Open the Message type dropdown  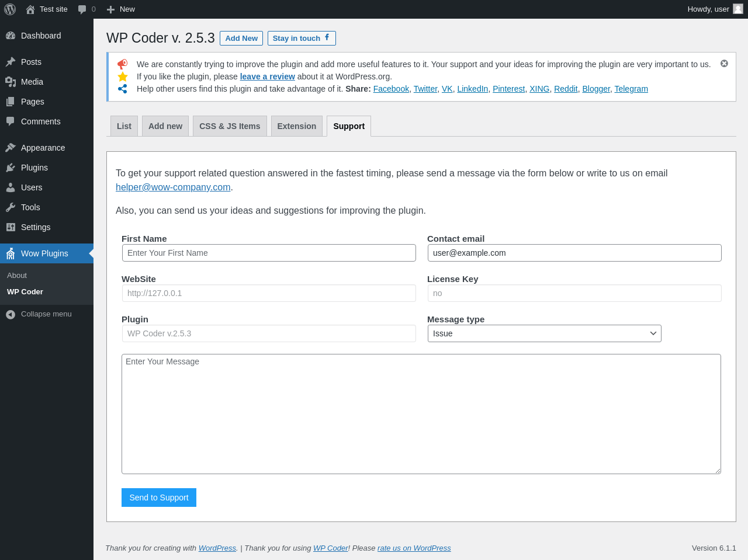[544, 333]
